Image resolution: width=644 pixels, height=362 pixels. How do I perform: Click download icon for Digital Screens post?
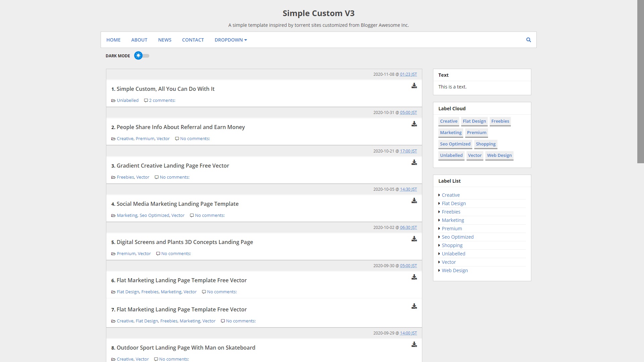click(x=414, y=239)
